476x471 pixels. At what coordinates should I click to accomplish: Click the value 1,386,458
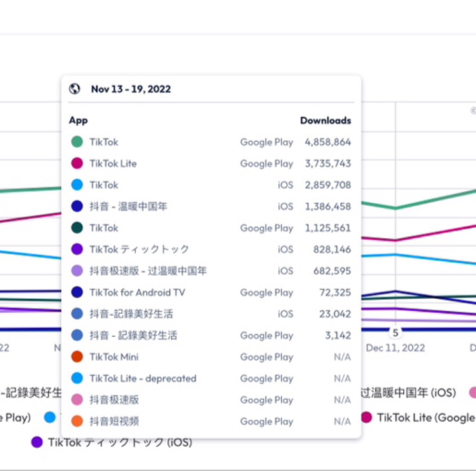click(328, 207)
